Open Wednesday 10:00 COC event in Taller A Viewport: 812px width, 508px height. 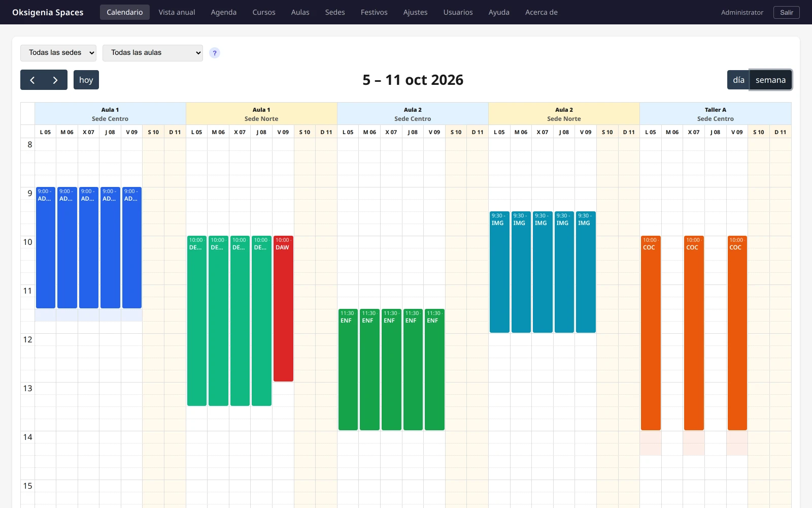(x=694, y=333)
